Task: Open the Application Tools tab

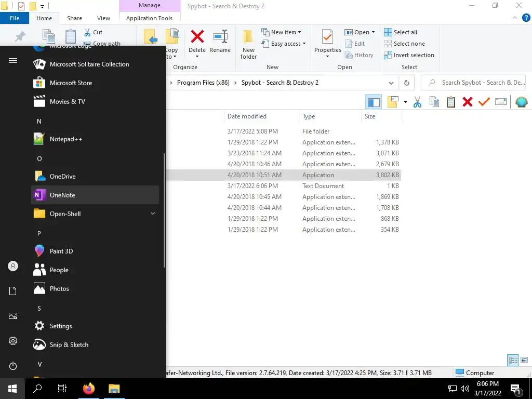Action: (x=149, y=18)
